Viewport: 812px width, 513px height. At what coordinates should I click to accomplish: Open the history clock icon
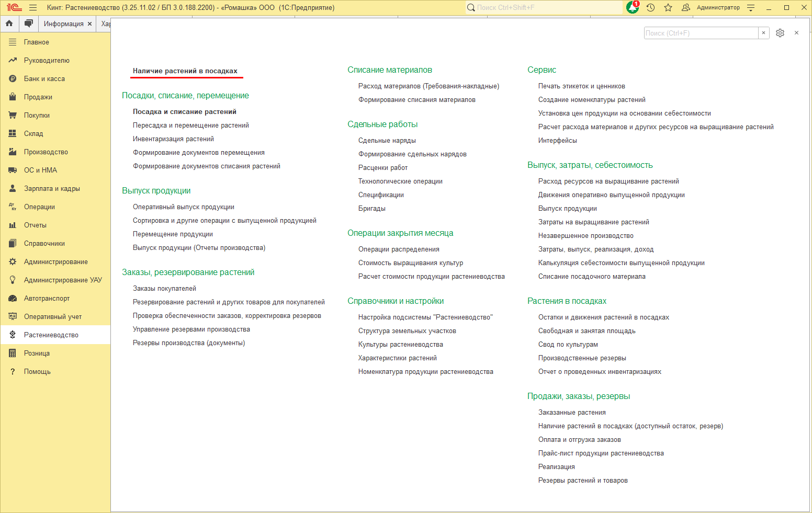click(x=650, y=7)
